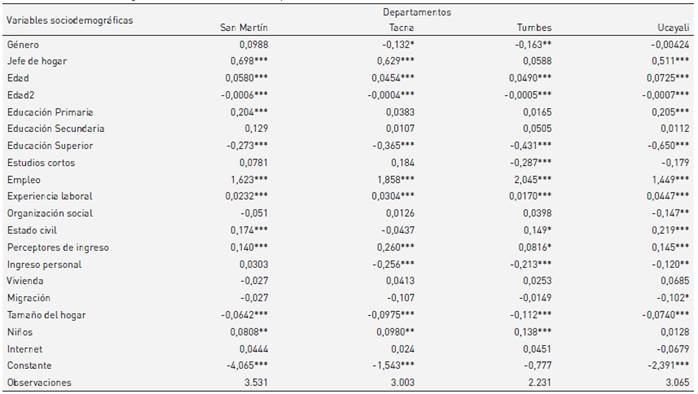This screenshot has height=394, width=698.
Task: Click the Ucayali column header
Action: [673, 28]
